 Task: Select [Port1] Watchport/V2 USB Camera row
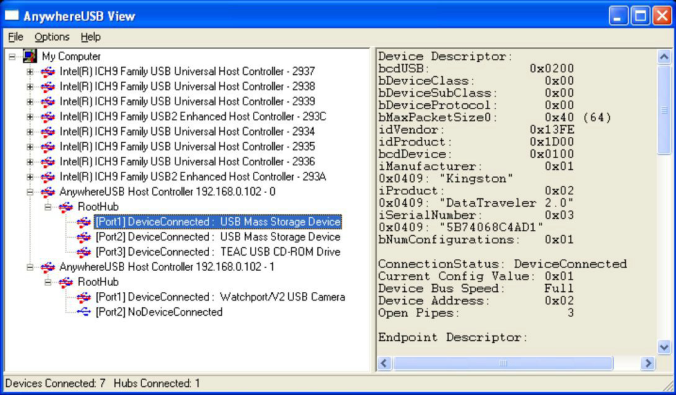coord(220,297)
